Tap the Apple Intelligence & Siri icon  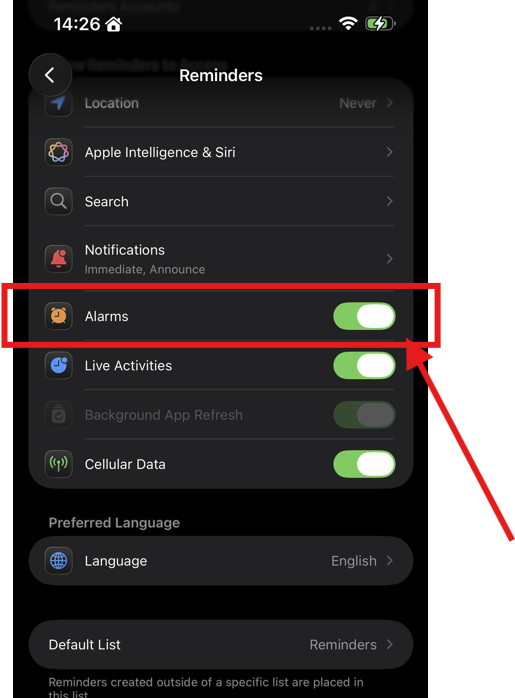59,152
